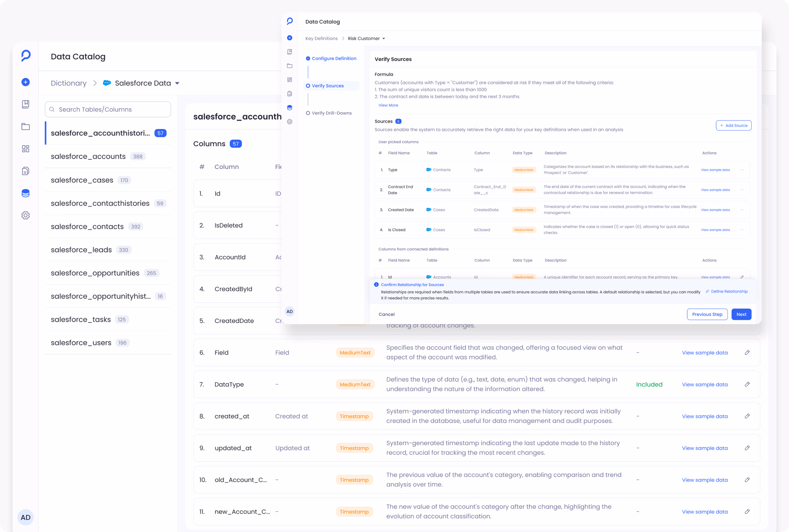Click the Included status on DataType row
The height and width of the screenshot is (532, 789).
point(649,385)
